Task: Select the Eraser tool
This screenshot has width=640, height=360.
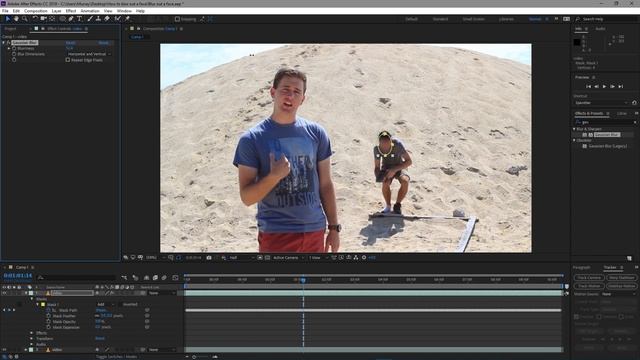Action: tap(107, 19)
